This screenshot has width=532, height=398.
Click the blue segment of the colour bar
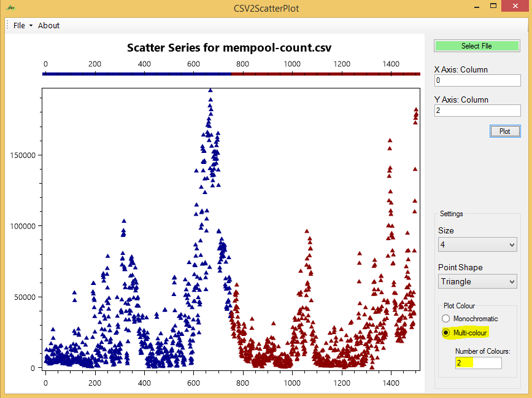pos(137,74)
